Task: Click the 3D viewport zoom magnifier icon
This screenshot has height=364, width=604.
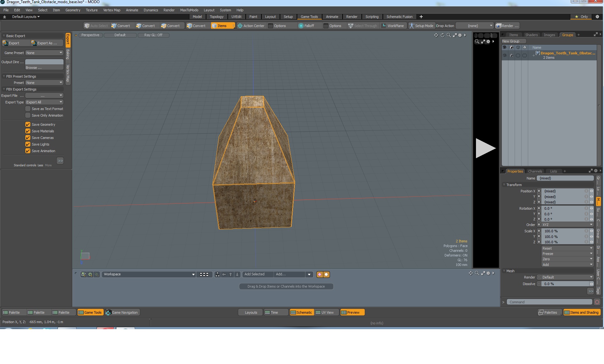Action: [x=449, y=35]
